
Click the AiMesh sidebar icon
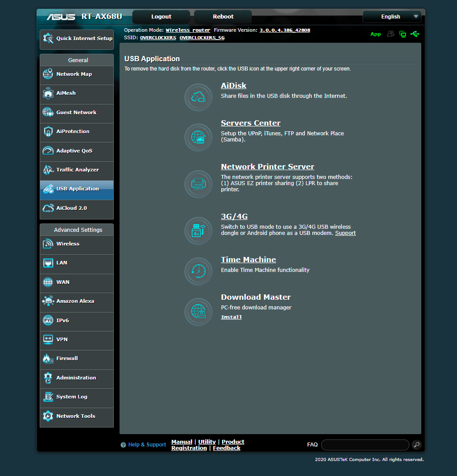(x=48, y=93)
